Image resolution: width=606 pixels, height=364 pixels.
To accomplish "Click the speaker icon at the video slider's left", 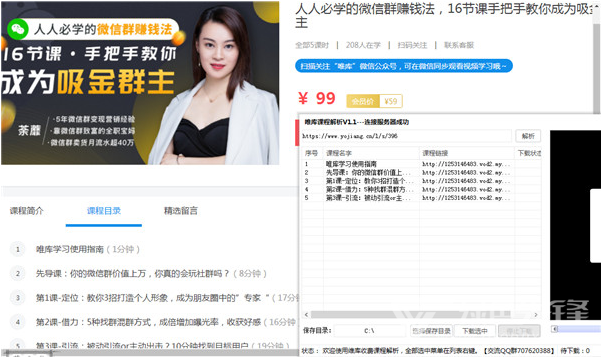I will pyautogui.click(x=555, y=329).
